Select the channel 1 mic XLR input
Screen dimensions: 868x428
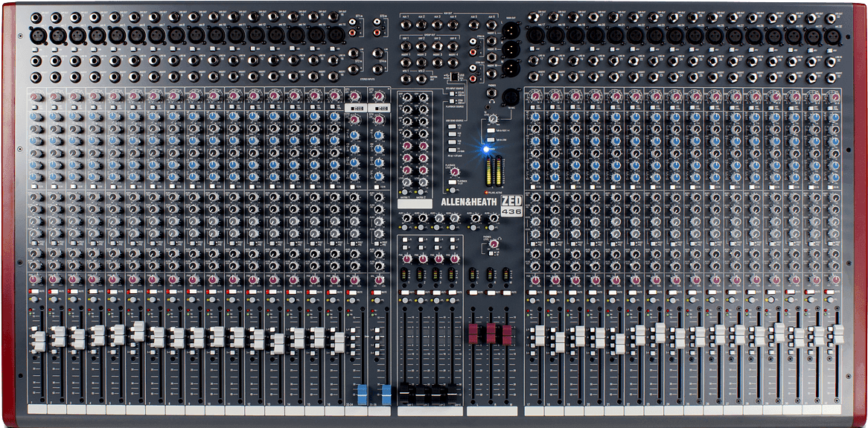(x=38, y=36)
